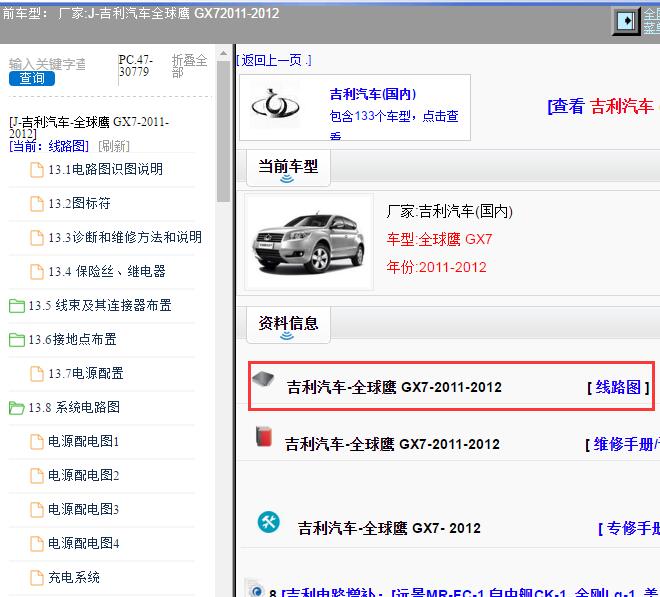
Task: Click 车型:全球鹰 GX7 text
Action: (439, 239)
